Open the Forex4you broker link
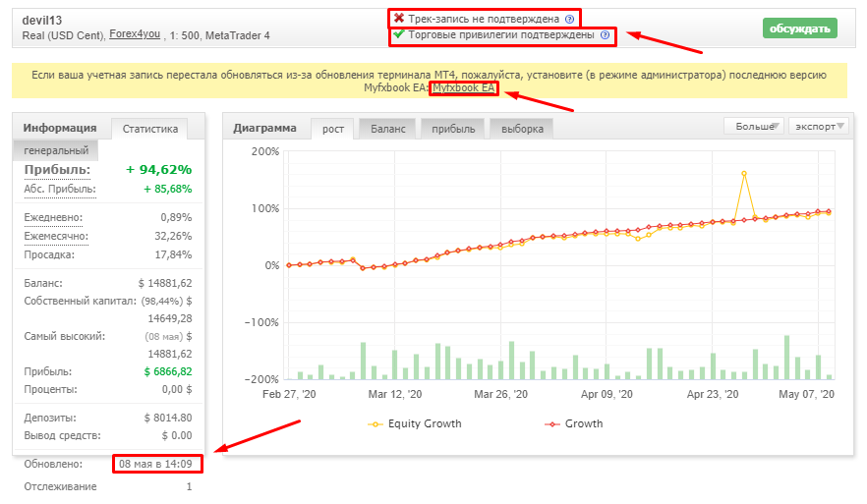867x504 pixels. pyautogui.click(x=135, y=33)
